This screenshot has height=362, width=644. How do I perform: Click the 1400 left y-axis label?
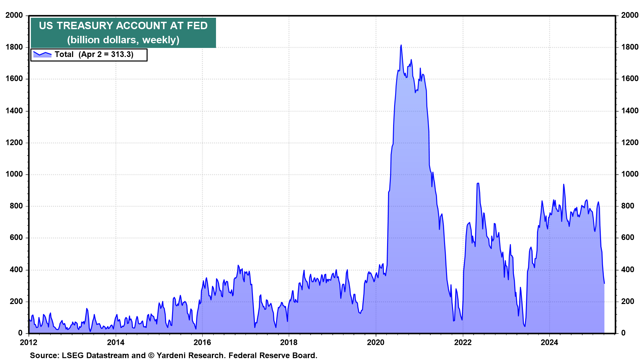14,111
